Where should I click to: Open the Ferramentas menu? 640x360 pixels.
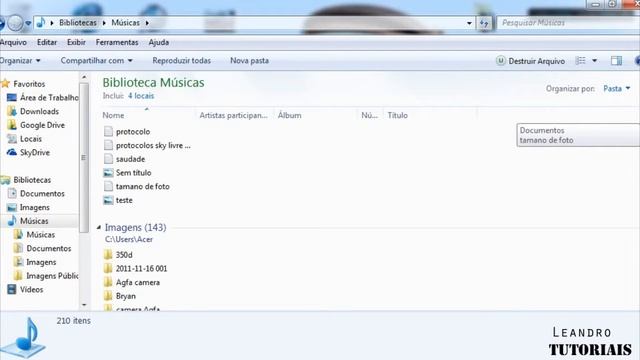click(117, 42)
